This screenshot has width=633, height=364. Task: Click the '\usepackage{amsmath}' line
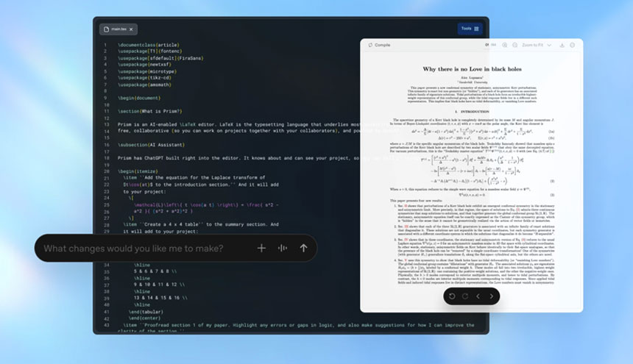[144, 85]
